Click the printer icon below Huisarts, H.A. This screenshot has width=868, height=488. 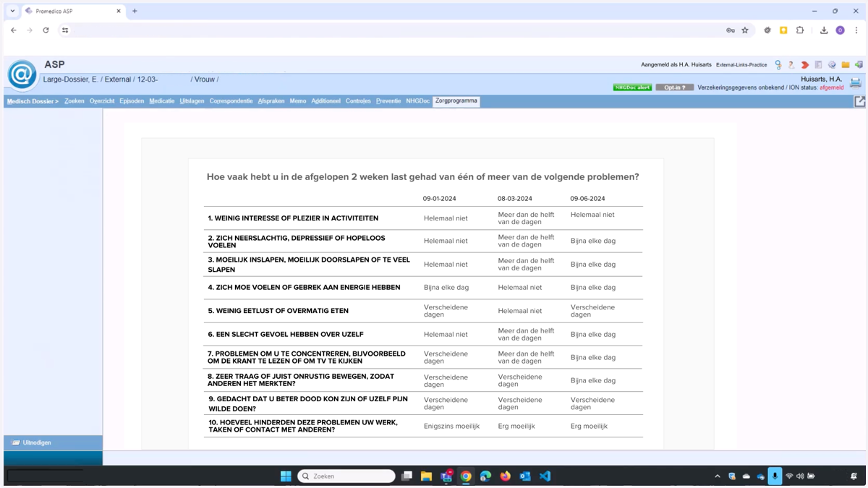pyautogui.click(x=856, y=82)
